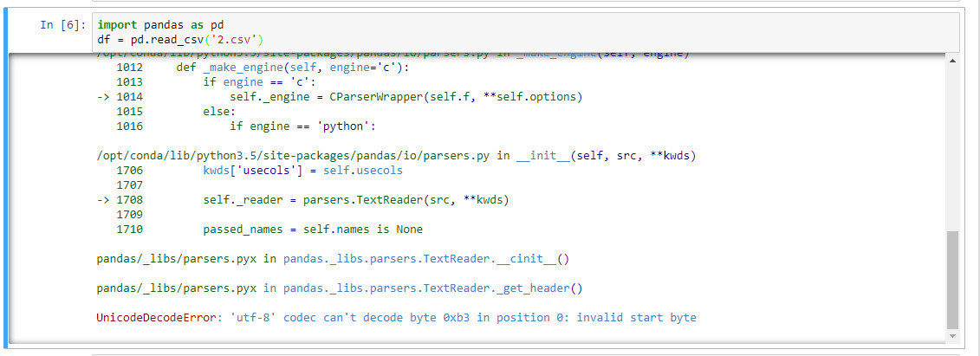
Task: Click the UnicodeDecodeError message text
Action: pos(396,318)
